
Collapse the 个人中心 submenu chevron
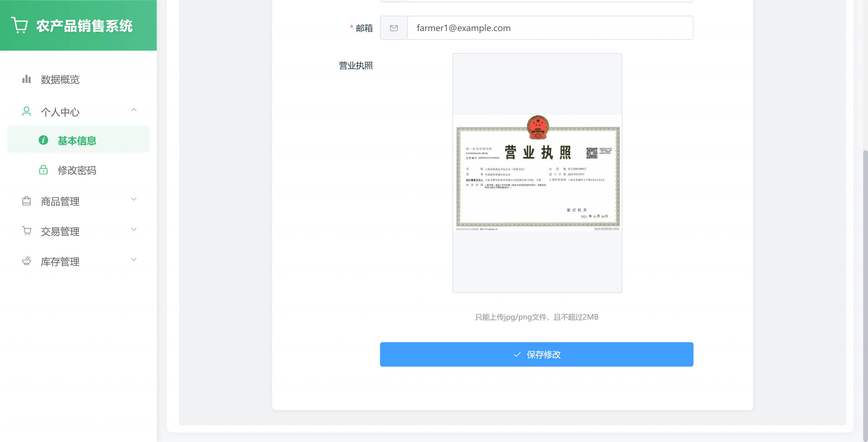click(x=134, y=110)
